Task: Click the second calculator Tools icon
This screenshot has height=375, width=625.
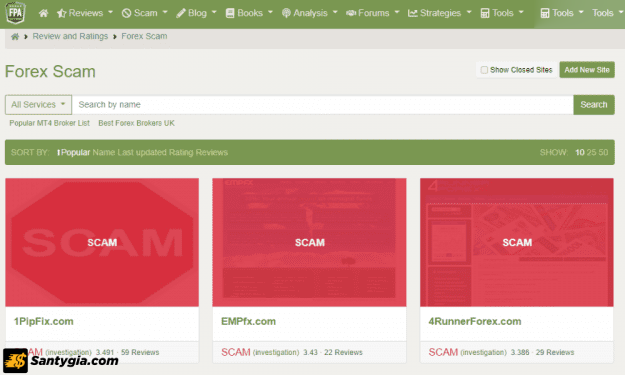Action: click(x=545, y=13)
